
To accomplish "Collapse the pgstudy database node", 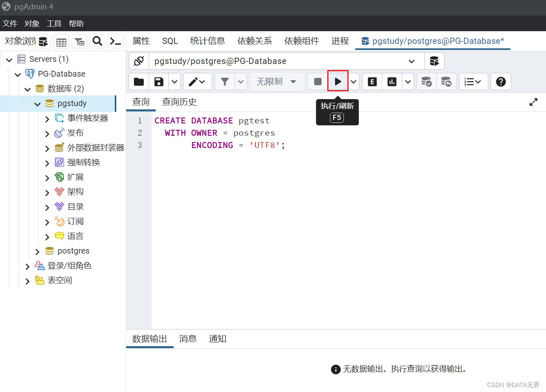I will point(38,103).
